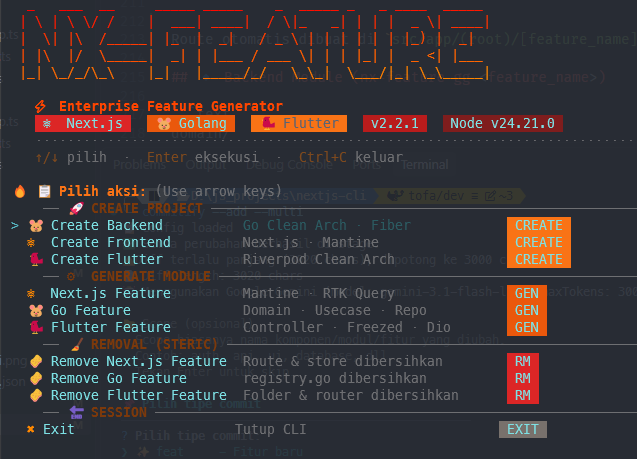This screenshot has height=459, width=637.
Task: Click the gopher icon on Create Backend row
Action: [36, 225]
